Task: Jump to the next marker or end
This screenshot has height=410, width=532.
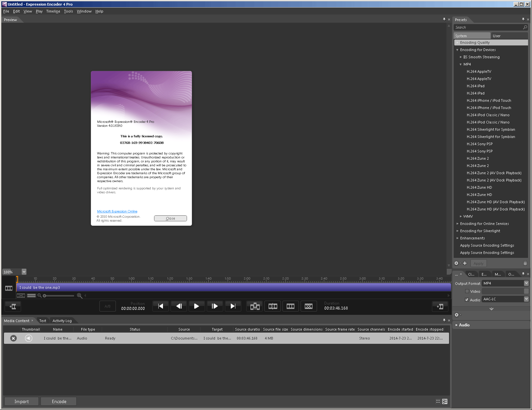Action: click(x=233, y=306)
